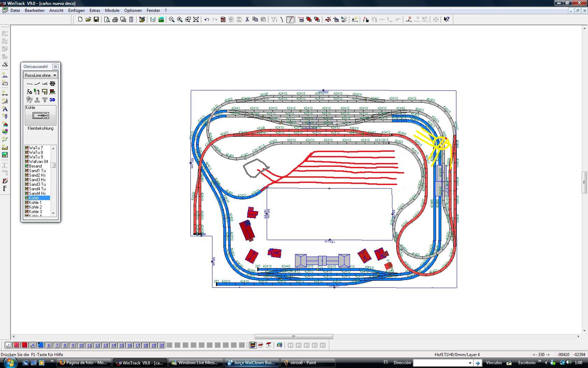Choose the buildings icon in Gleisauswahl

(x=30, y=92)
